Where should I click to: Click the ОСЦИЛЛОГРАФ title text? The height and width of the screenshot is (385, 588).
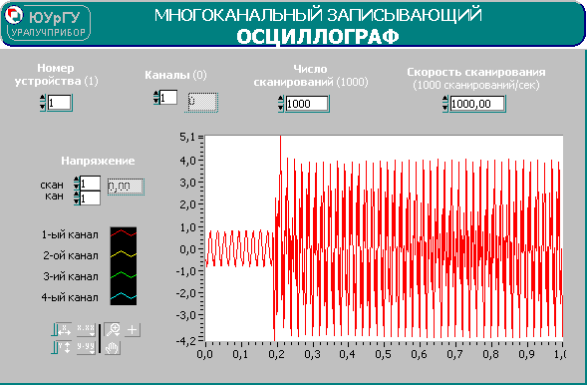318,37
